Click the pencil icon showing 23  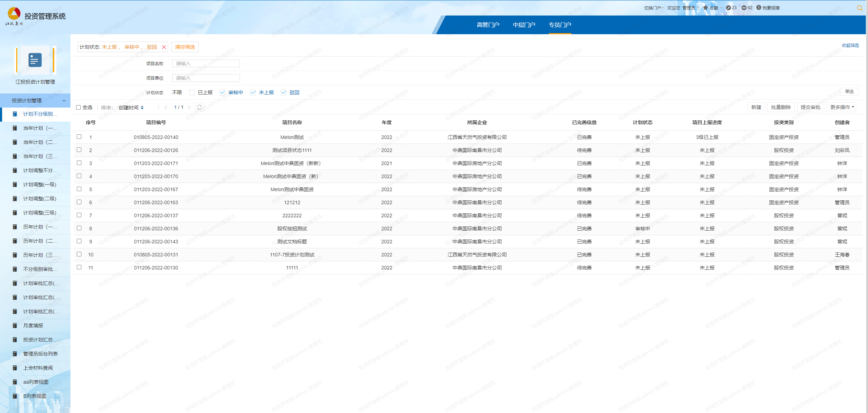tap(728, 8)
